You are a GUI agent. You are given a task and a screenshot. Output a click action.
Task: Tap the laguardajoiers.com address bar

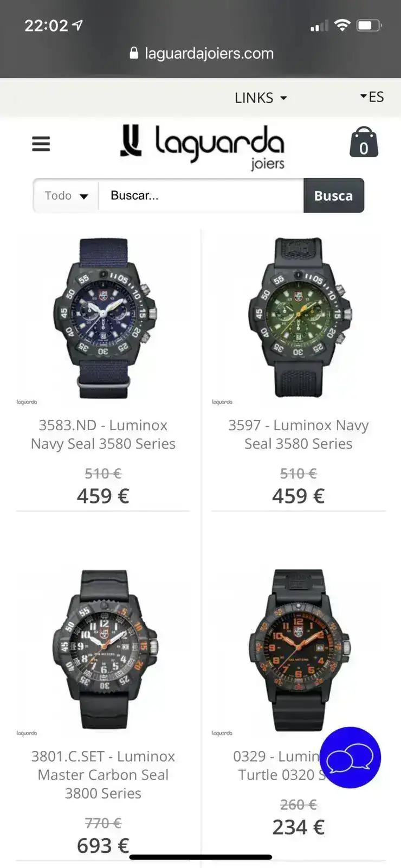point(202,53)
